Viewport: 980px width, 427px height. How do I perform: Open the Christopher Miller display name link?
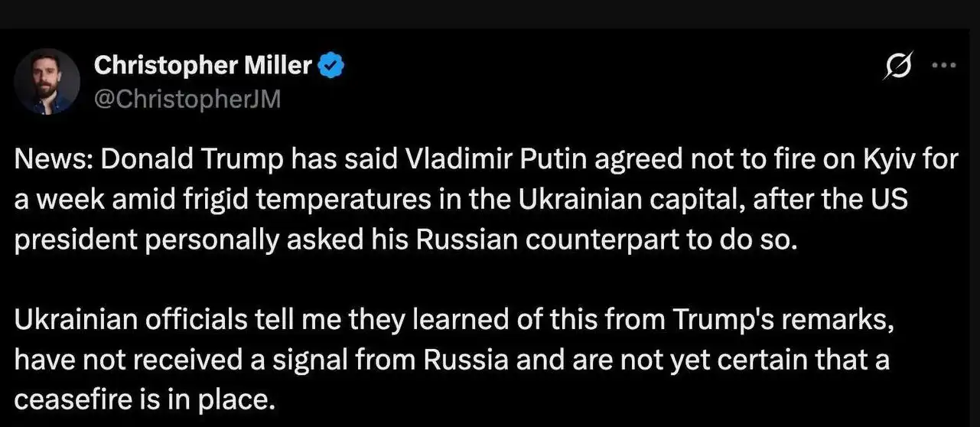[x=203, y=67]
